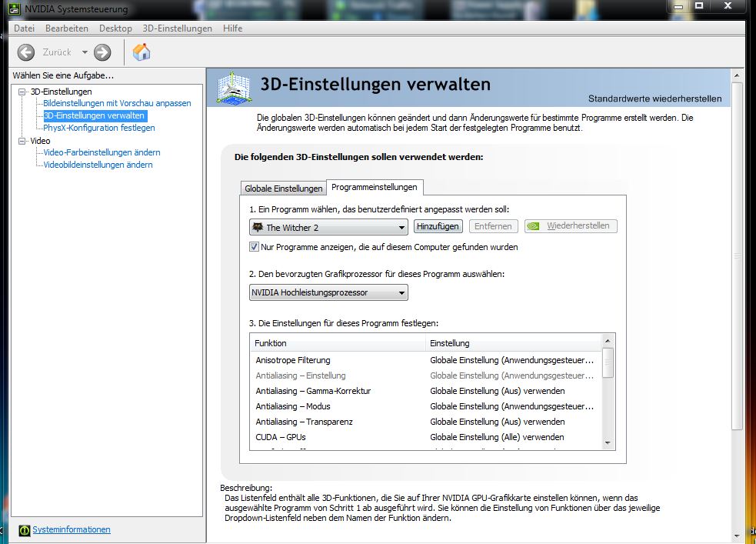Image resolution: width=756 pixels, height=544 pixels.
Task: Click the Forward arrow icon
Action: [102, 52]
